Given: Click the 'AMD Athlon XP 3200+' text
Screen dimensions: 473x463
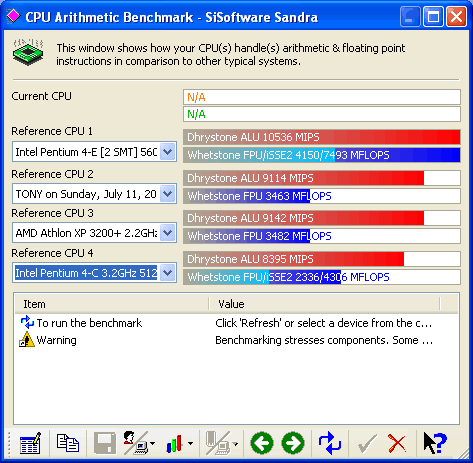Looking at the screenshot, I should [x=86, y=233].
